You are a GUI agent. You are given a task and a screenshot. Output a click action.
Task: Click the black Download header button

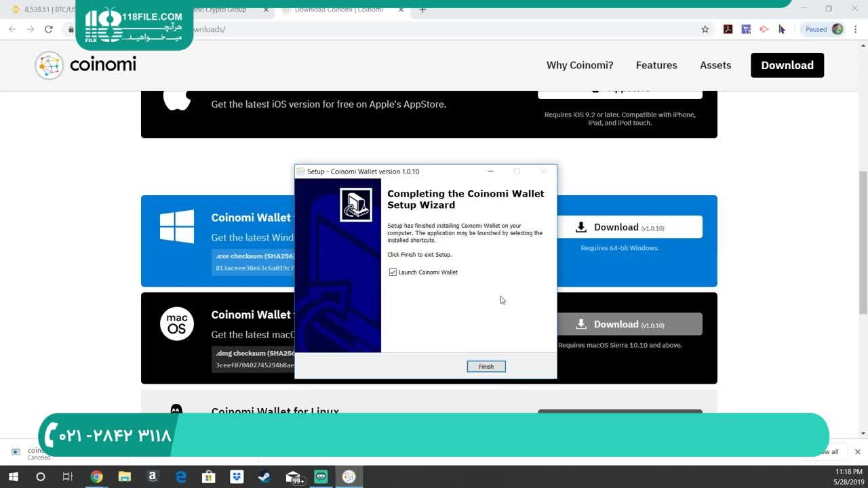787,65
